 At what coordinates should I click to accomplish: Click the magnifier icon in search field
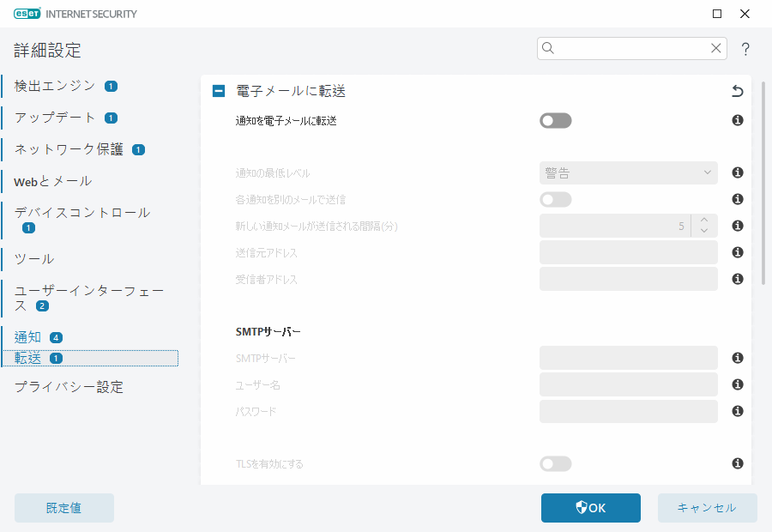548,48
